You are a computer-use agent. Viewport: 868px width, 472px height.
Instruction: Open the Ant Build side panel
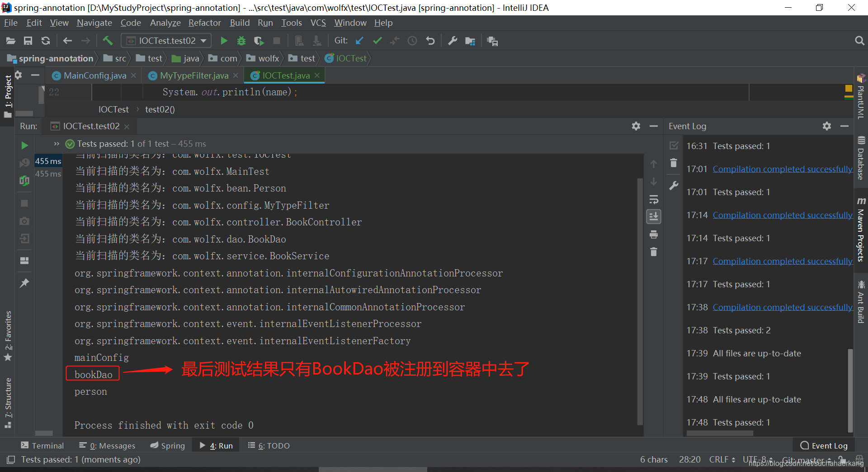[861, 302]
